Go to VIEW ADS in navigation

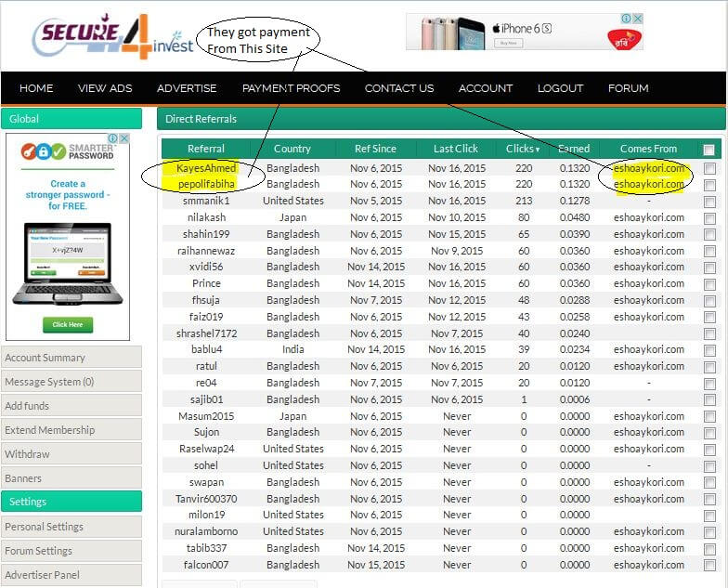pos(105,88)
